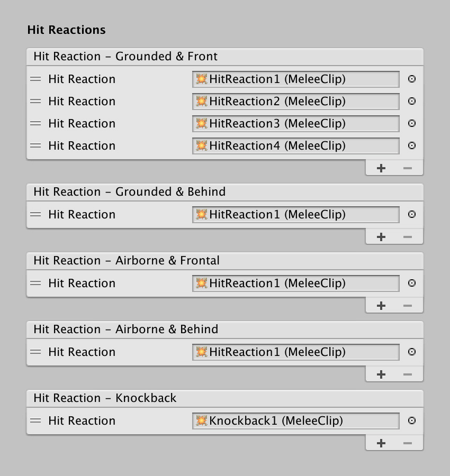
Task: Open object picker for HitReaction2 in Grounded & Front
Action: (412, 101)
